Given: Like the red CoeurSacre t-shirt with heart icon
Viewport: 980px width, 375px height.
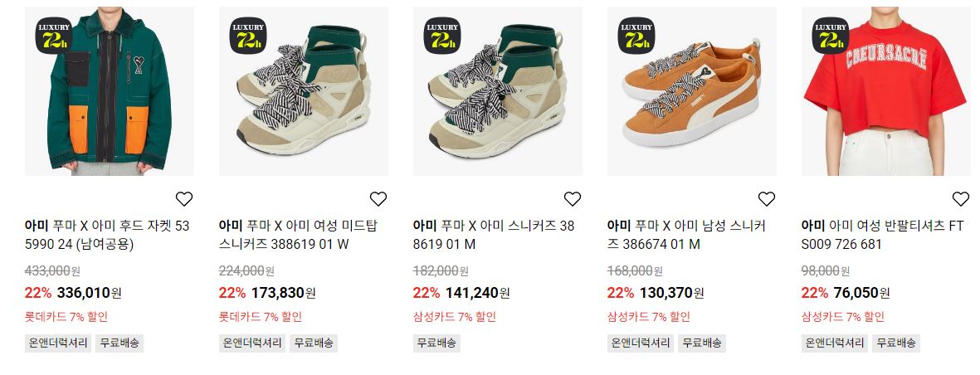Looking at the screenshot, I should click(x=961, y=199).
